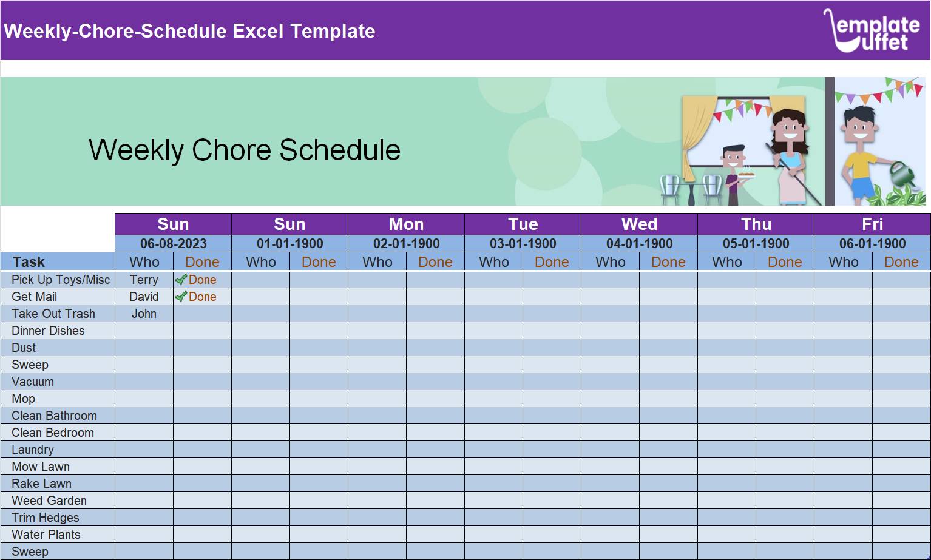Image resolution: width=931 pixels, height=560 pixels.
Task: Select the Who header under Wed
Action: pyautogui.click(x=610, y=262)
